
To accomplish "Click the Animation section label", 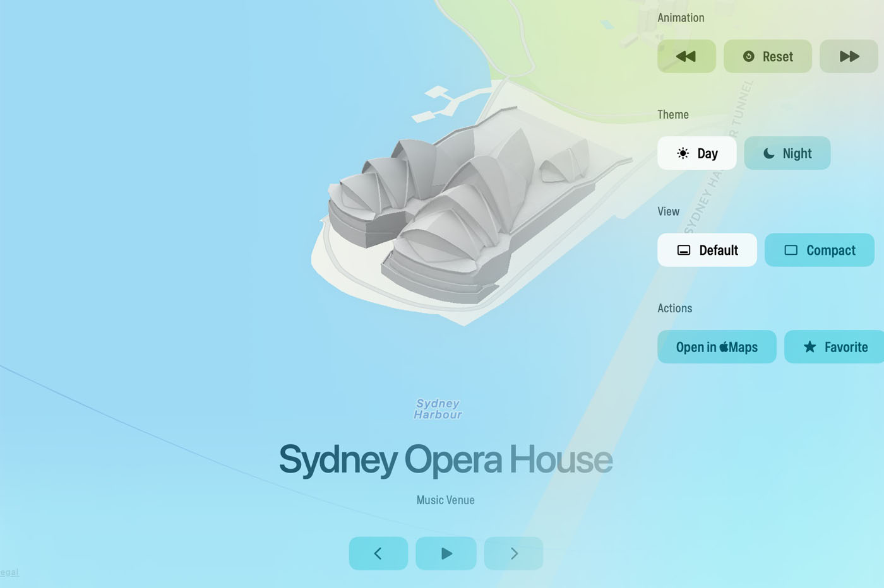I will pos(681,18).
